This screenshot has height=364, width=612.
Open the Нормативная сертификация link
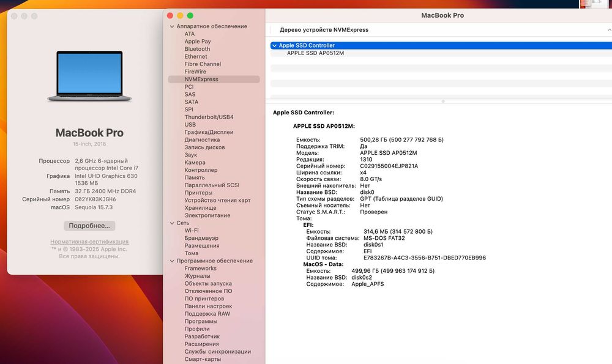click(x=89, y=242)
